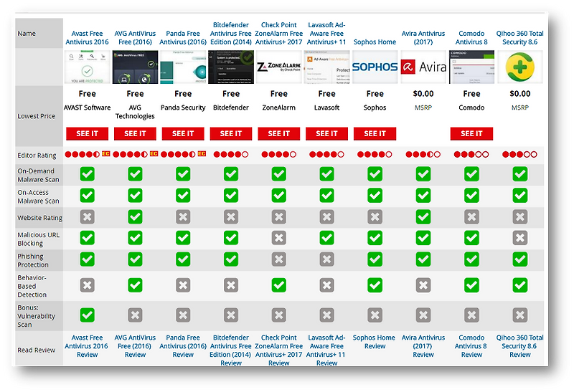Click AVG's green Behavior-Based Detection checkmark

pos(135,285)
